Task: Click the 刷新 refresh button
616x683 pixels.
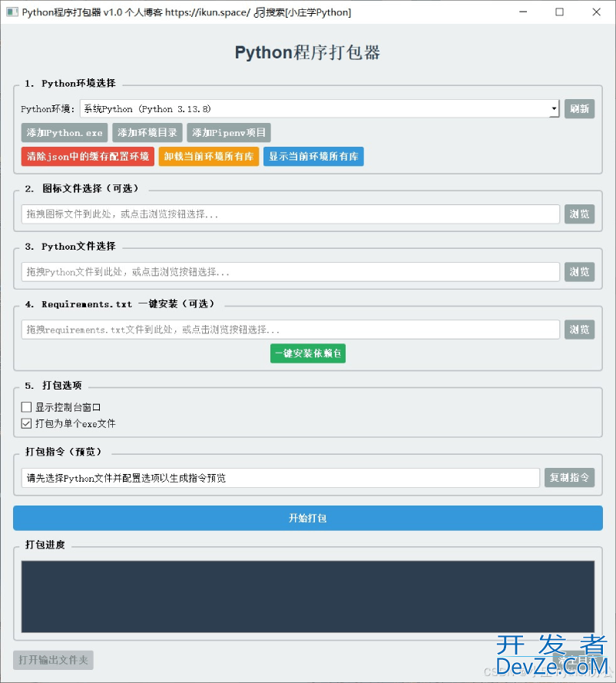Action: click(x=579, y=109)
